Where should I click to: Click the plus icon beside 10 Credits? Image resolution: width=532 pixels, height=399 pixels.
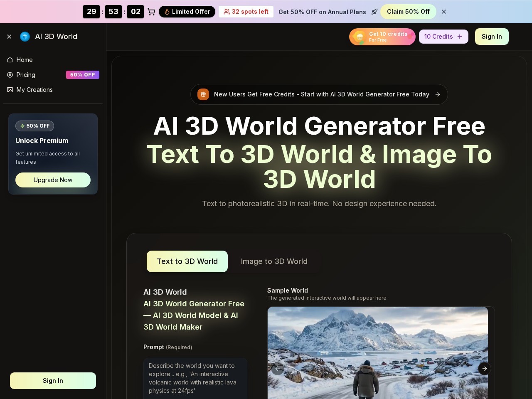460,37
